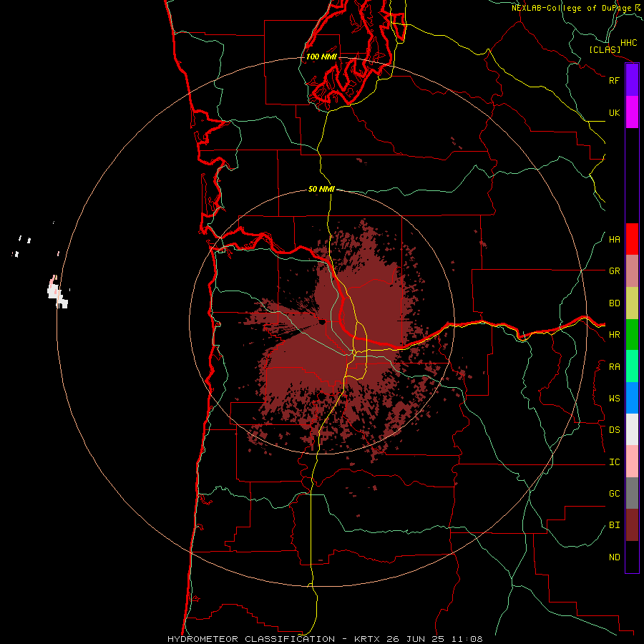Click the ND legend label

pos(614,557)
